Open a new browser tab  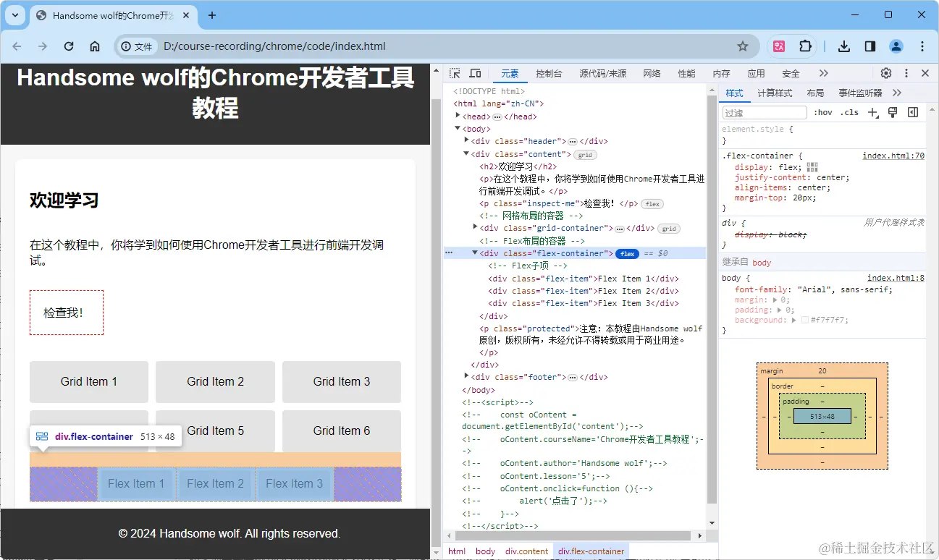[212, 15]
